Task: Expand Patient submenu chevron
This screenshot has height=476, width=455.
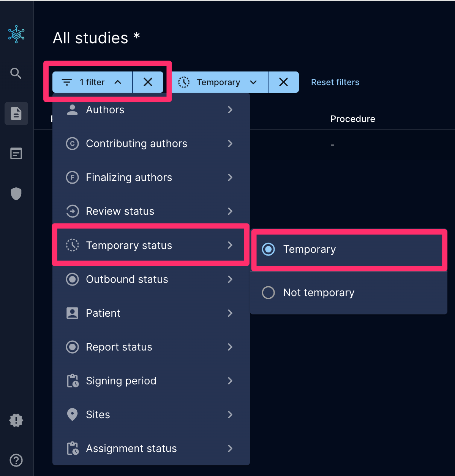Action: (230, 313)
